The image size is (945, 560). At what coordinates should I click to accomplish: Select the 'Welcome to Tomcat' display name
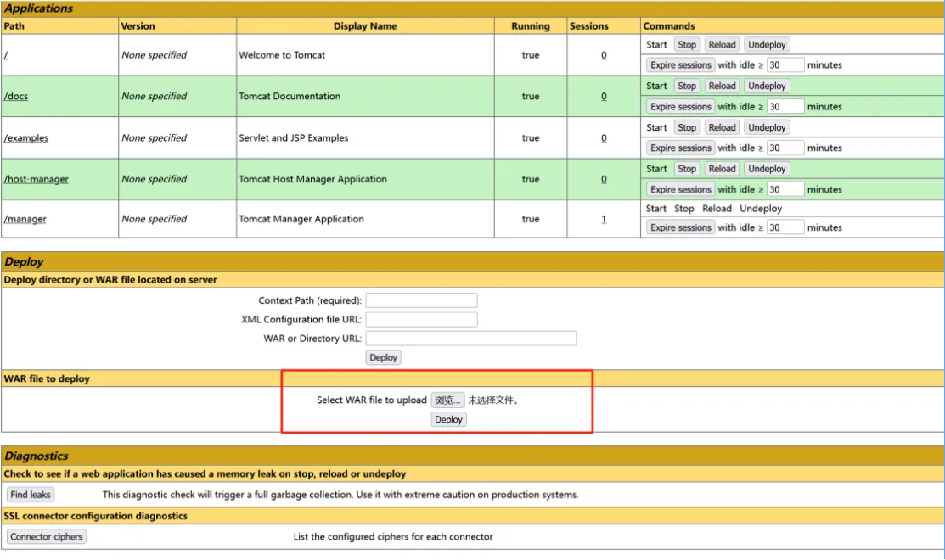282,55
